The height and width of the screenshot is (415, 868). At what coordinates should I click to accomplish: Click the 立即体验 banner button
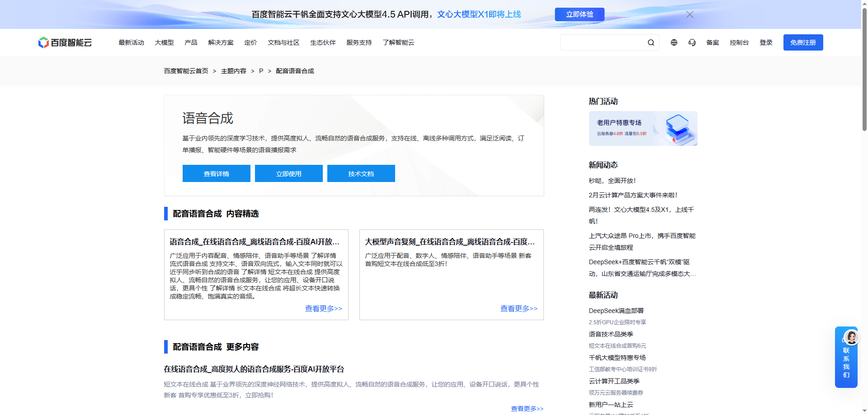point(580,14)
